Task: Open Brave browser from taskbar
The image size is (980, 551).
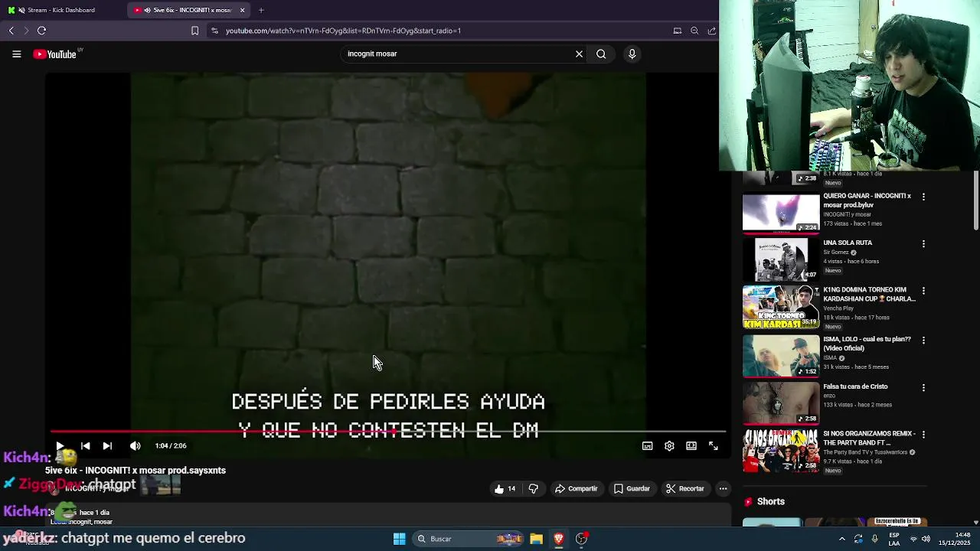Action: point(559,539)
